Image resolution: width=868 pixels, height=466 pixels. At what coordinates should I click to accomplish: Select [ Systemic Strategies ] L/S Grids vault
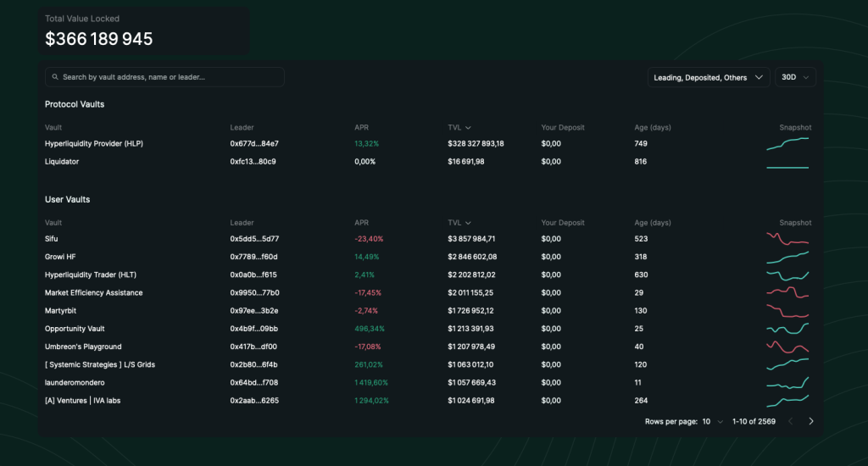pos(100,364)
